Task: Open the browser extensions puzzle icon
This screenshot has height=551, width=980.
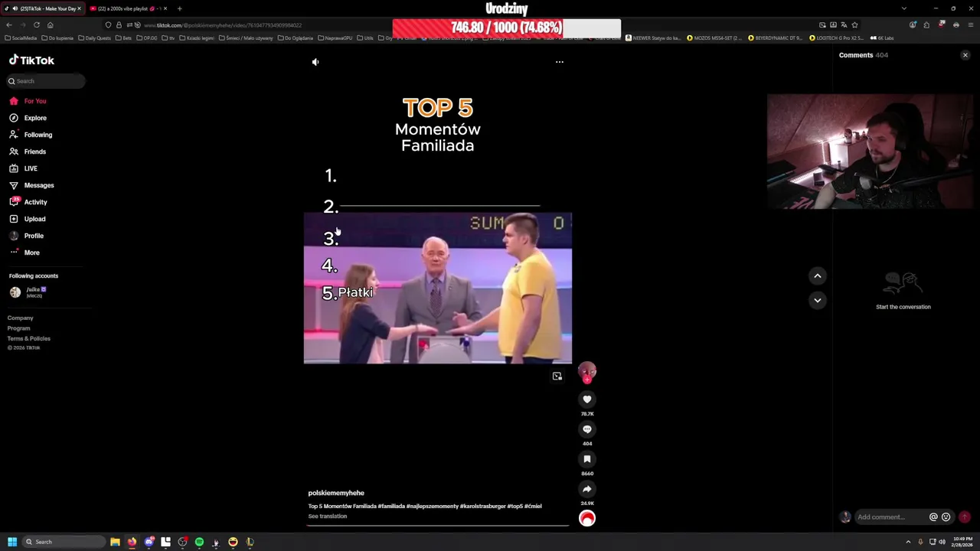Action: [x=926, y=24]
